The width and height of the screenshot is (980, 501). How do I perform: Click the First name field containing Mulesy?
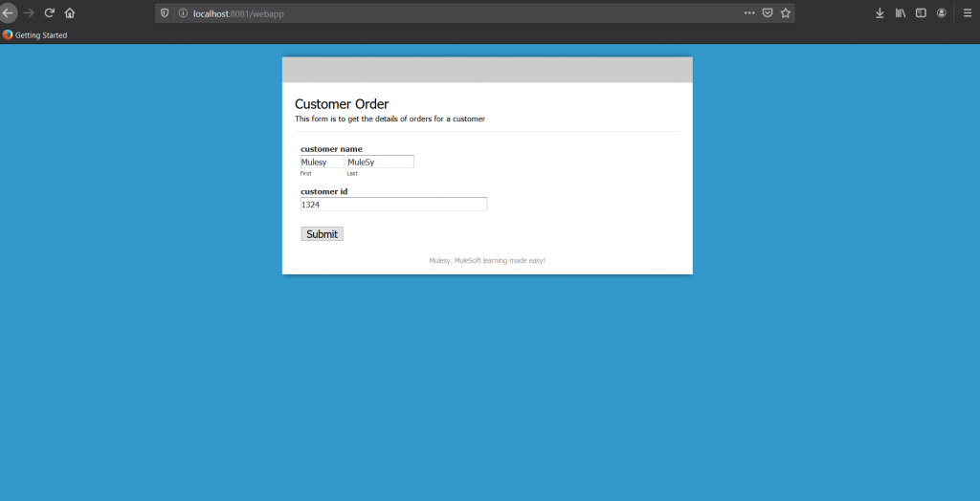point(322,163)
